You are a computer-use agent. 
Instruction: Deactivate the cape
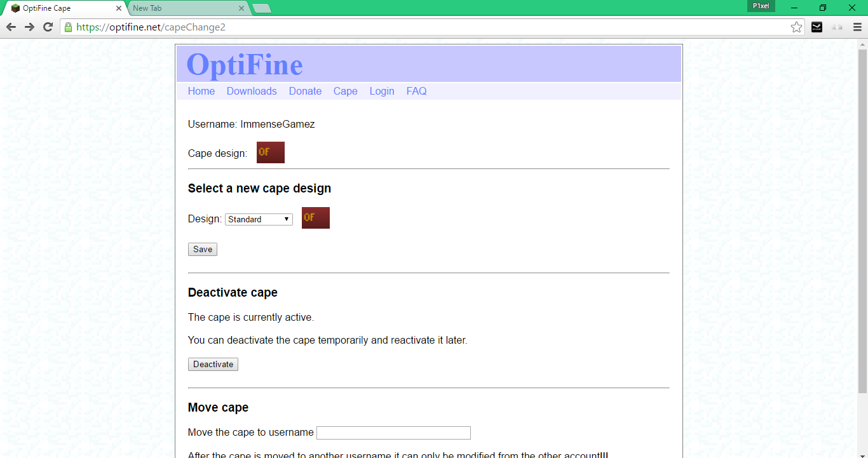point(213,364)
